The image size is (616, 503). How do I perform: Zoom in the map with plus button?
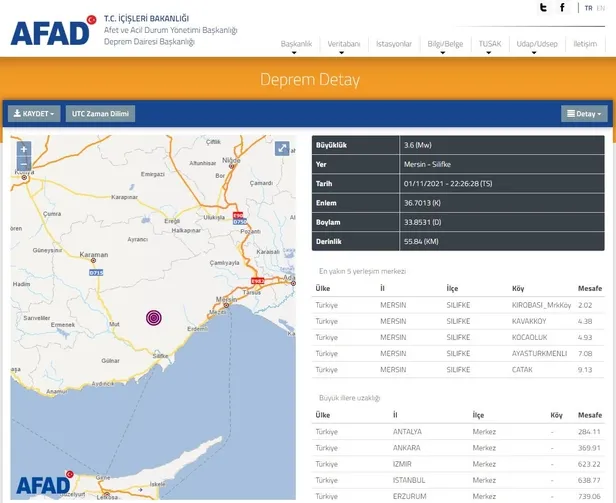[x=24, y=149]
